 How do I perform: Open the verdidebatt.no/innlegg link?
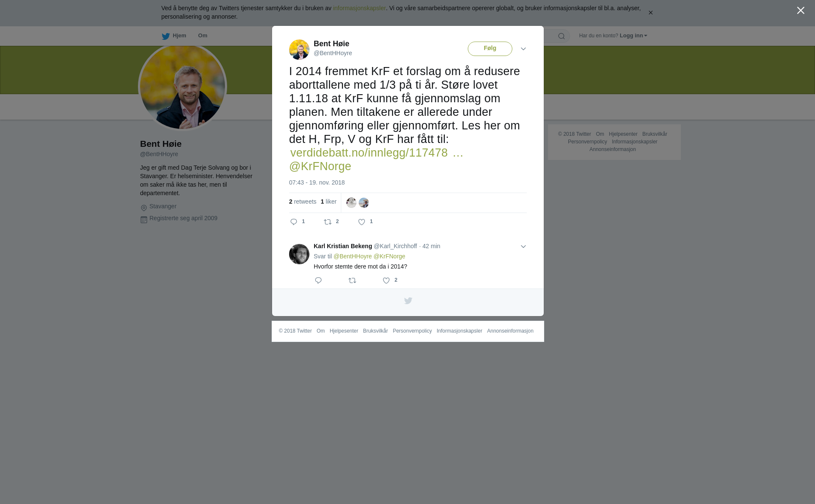point(377,153)
